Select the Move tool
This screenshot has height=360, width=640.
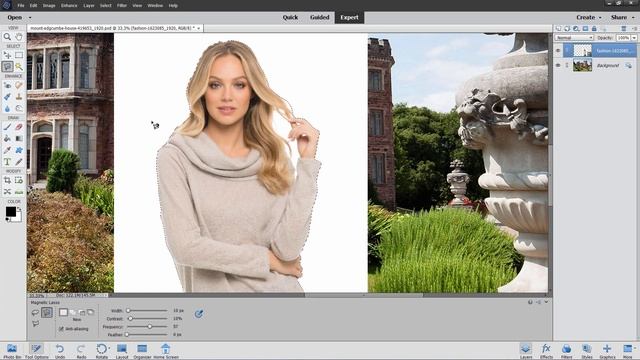tap(7, 55)
